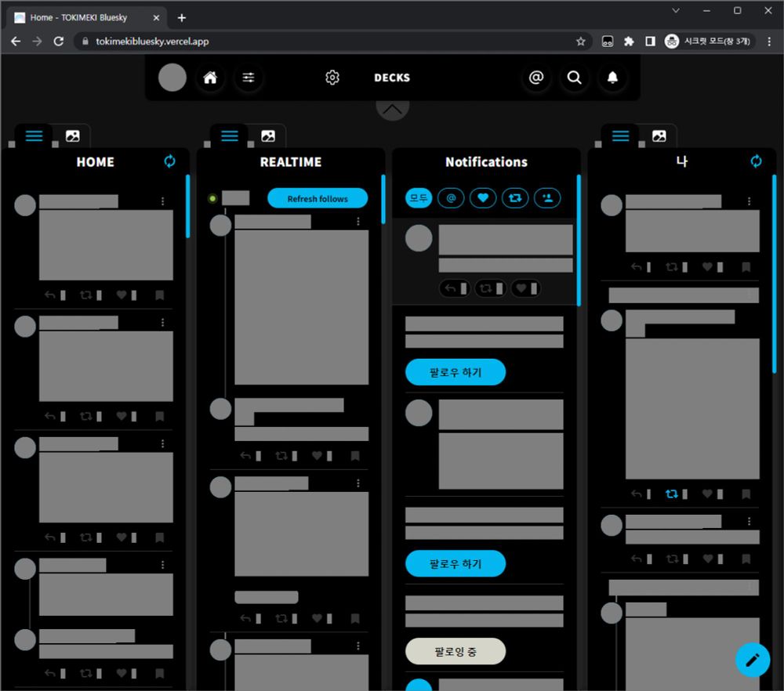
Task: Toggle the reposts notification filter
Action: coord(515,198)
